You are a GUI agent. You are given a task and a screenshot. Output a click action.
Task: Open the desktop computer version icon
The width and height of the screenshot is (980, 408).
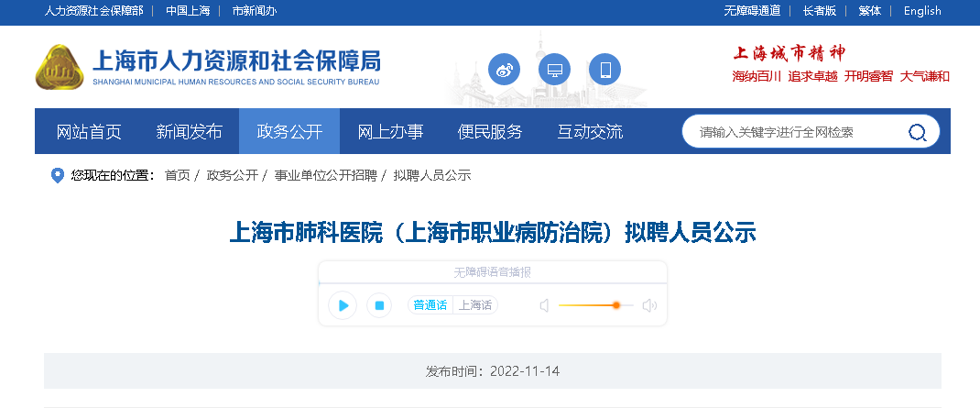(554, 70)
